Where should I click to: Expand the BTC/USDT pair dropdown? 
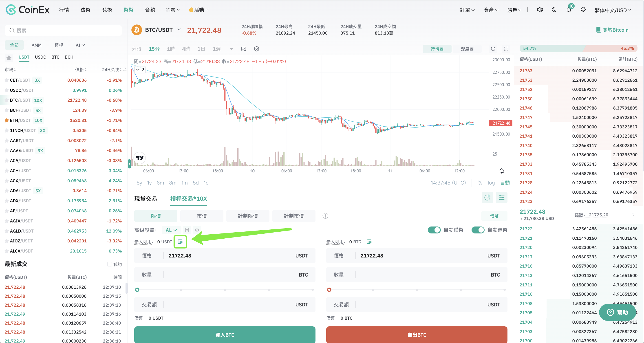click(x=179, y=30)
